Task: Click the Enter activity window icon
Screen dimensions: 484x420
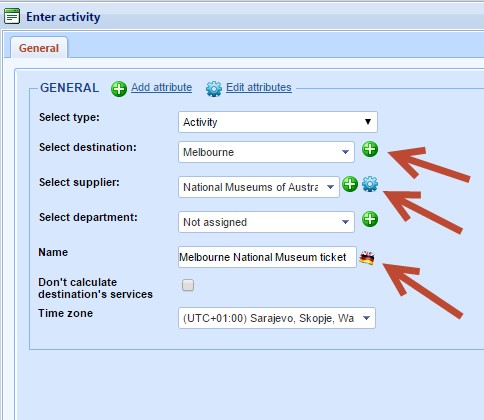Action: [x=12, y=16]
